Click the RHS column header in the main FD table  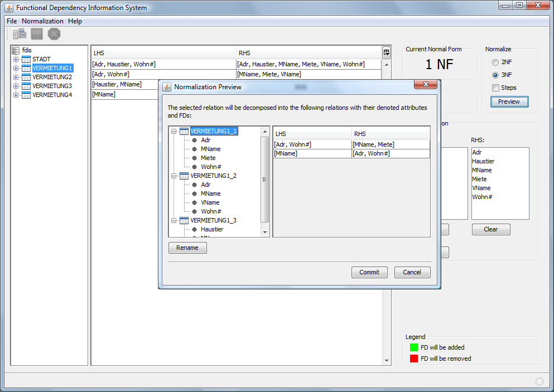point(309,53)
